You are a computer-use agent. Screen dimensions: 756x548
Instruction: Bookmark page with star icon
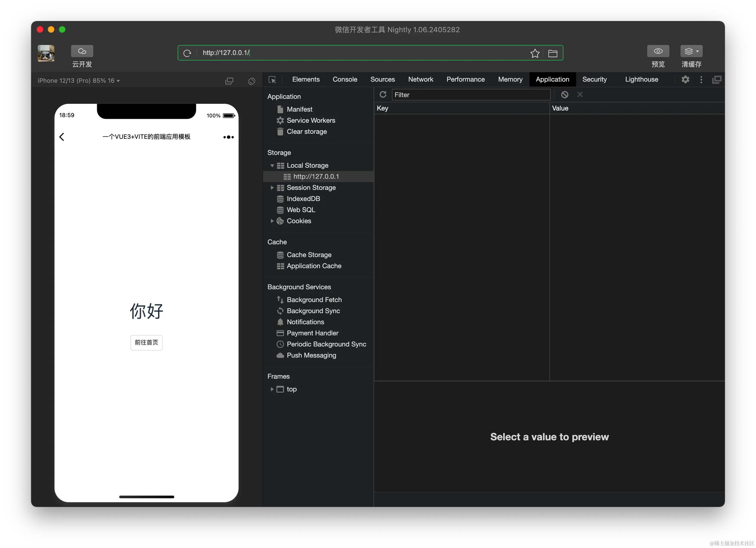tap(535, 53)
